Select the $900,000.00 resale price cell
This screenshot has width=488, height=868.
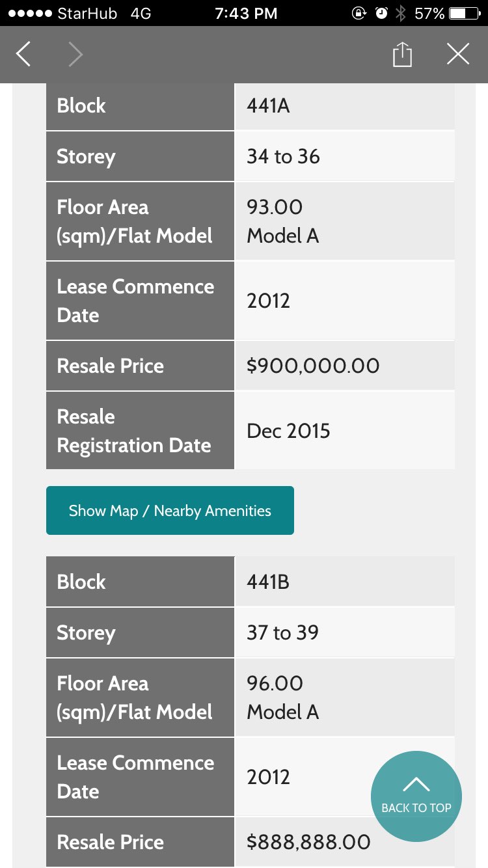point(313,366)
